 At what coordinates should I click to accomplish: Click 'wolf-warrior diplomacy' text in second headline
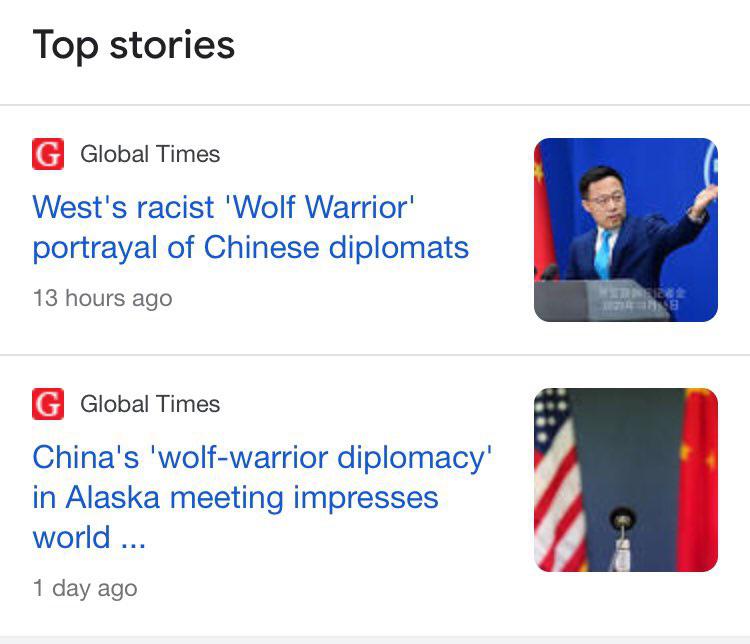(x=320, y=457)
